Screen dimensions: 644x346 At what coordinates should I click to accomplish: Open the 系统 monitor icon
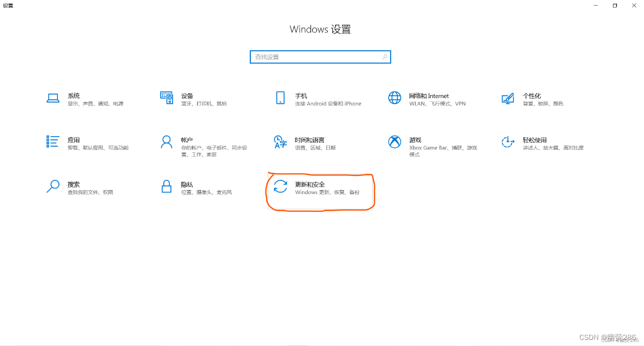(53, 98)
